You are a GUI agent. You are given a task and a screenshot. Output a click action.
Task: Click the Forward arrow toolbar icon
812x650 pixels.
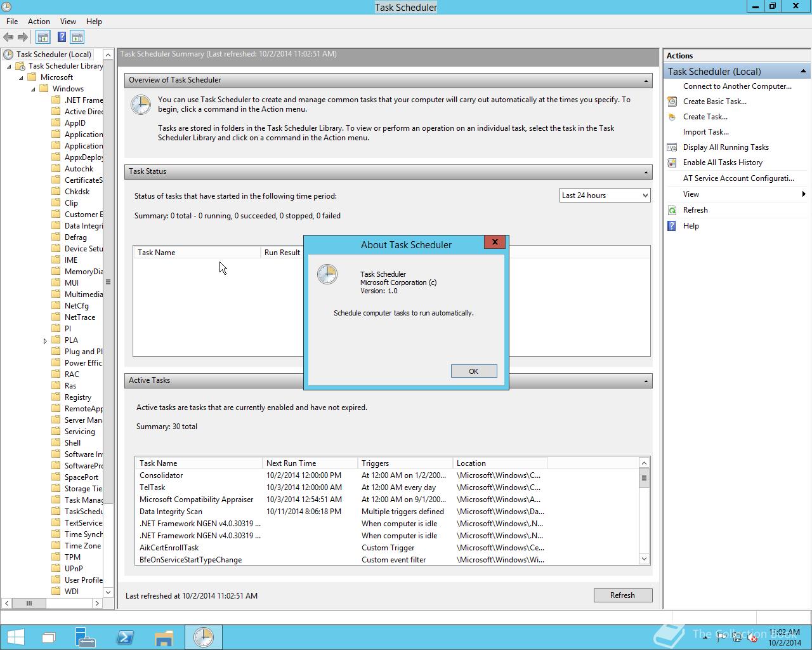[23, 37]
